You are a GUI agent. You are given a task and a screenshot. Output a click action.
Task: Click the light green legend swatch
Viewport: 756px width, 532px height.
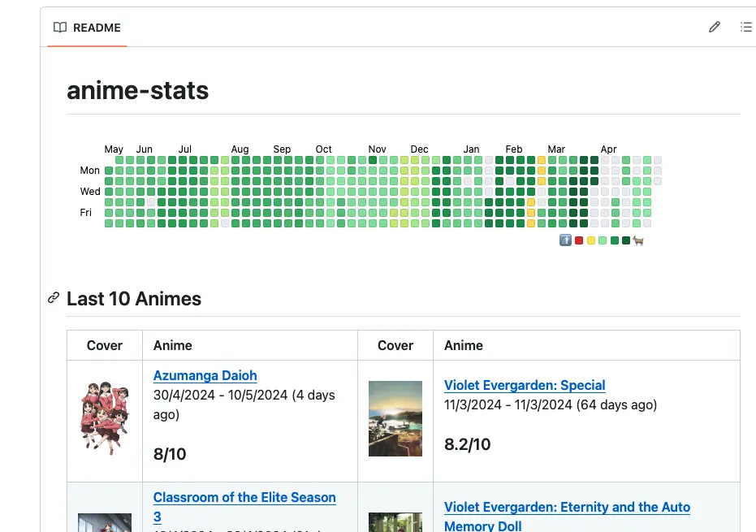click(603, 240)
